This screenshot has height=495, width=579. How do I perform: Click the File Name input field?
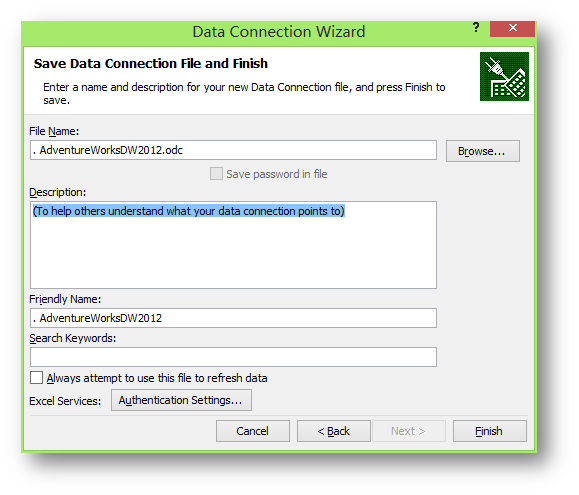(233, 150)
